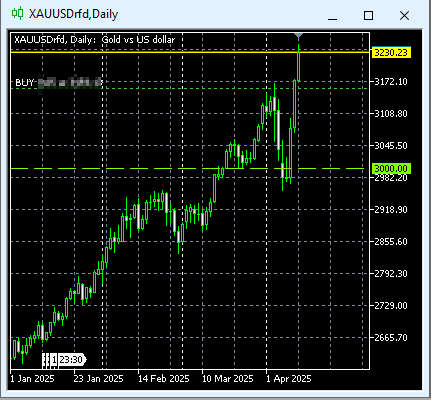The height and width of the screenshot is (400, 431).
Task: Click the yellow 3230.23 current price label
Action: [x=391, y=53]
